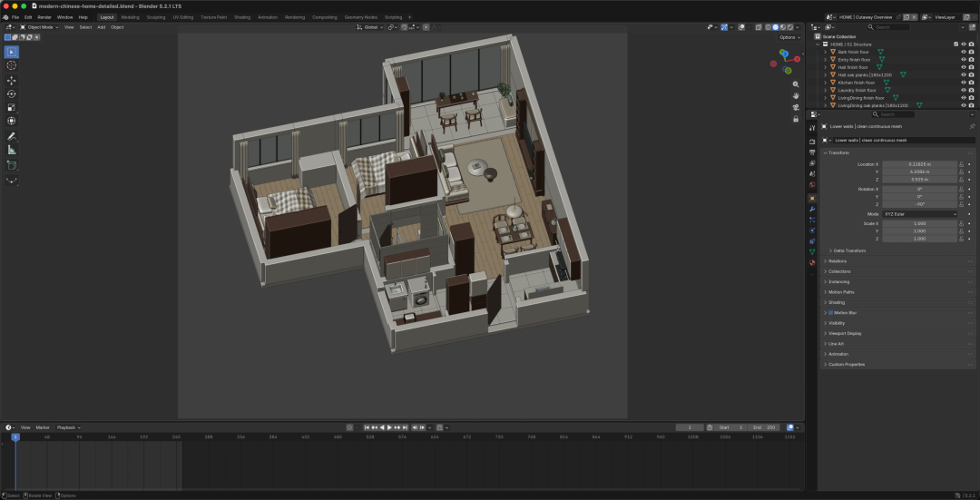Screen dimensions: 980x500
Task: Select the Scale tool in toolbar
Action: pyautogui.click(x=11, y=107)
